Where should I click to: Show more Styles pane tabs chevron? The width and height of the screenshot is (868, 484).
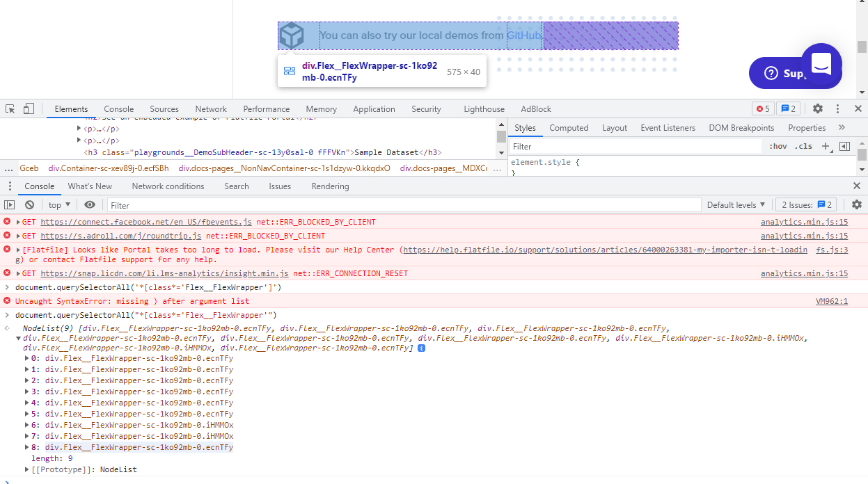[x=842, y=128]
